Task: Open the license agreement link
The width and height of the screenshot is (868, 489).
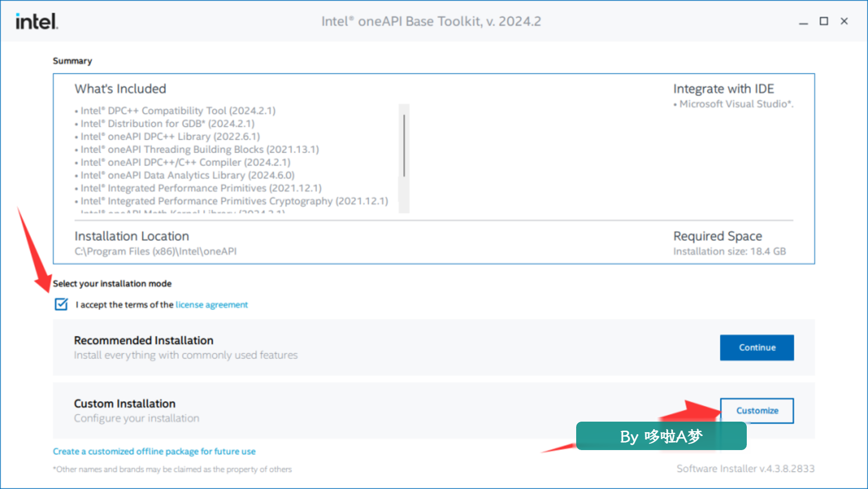Action: tap(212, 304)
